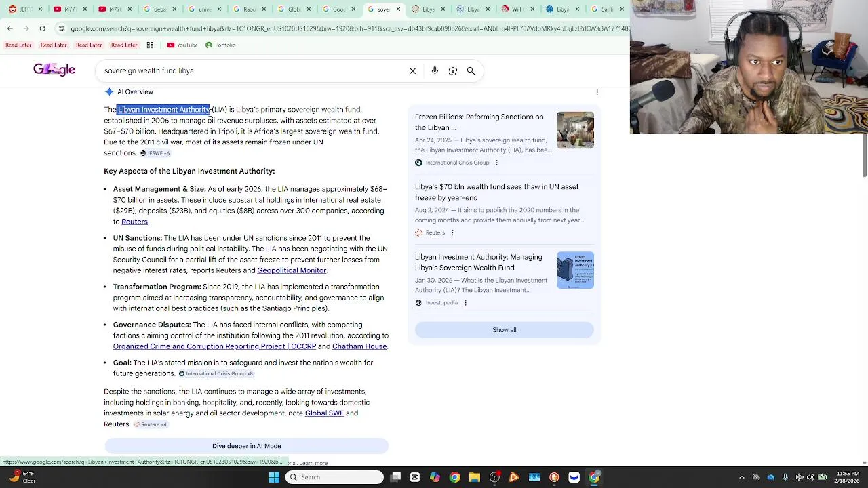Open the volume icon in system tray
The height and width of the screenshot is (488, 868).
tap(810, 477)
